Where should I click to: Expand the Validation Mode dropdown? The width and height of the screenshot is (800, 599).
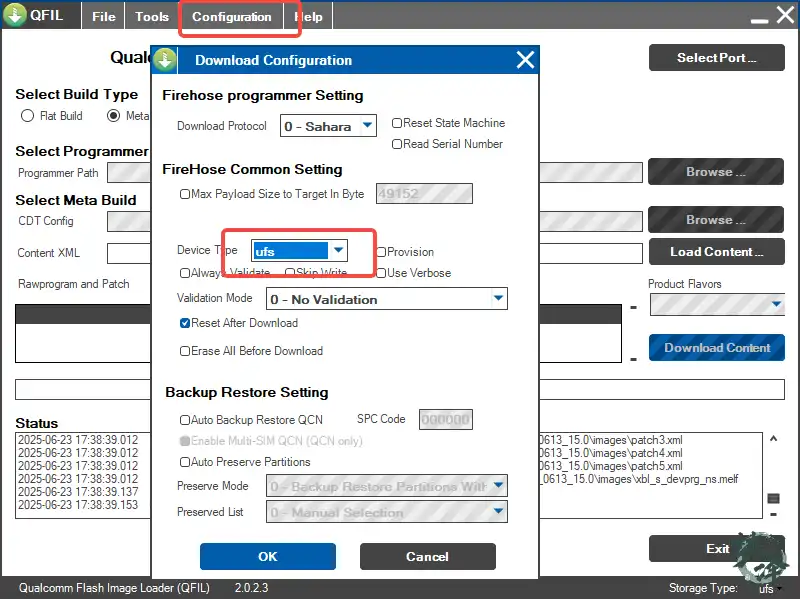pos(498,298)
